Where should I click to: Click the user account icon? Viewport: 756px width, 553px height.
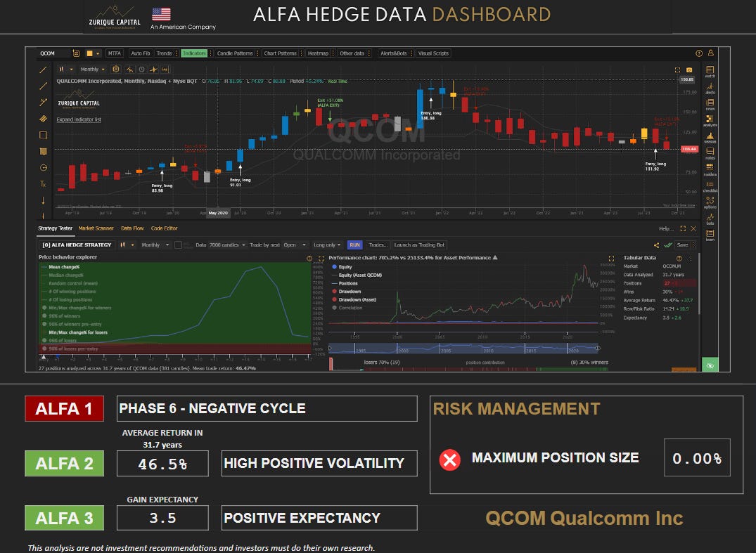(x=710, y=53)
